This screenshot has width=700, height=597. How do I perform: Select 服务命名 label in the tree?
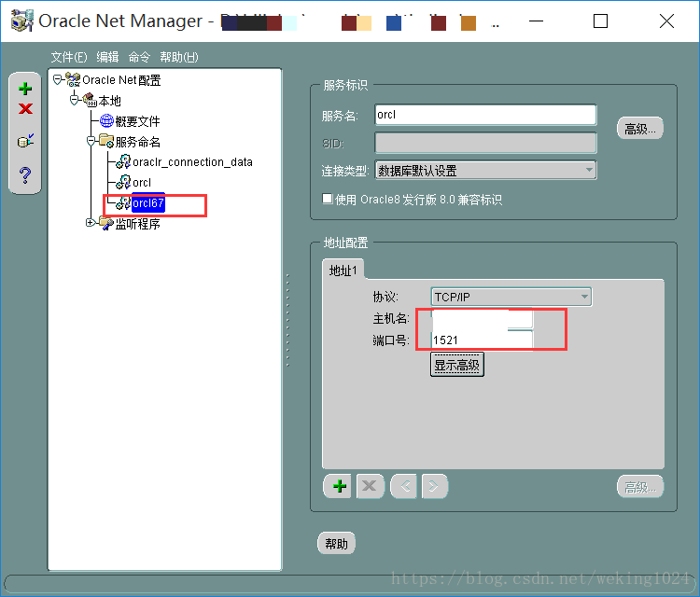137,142
